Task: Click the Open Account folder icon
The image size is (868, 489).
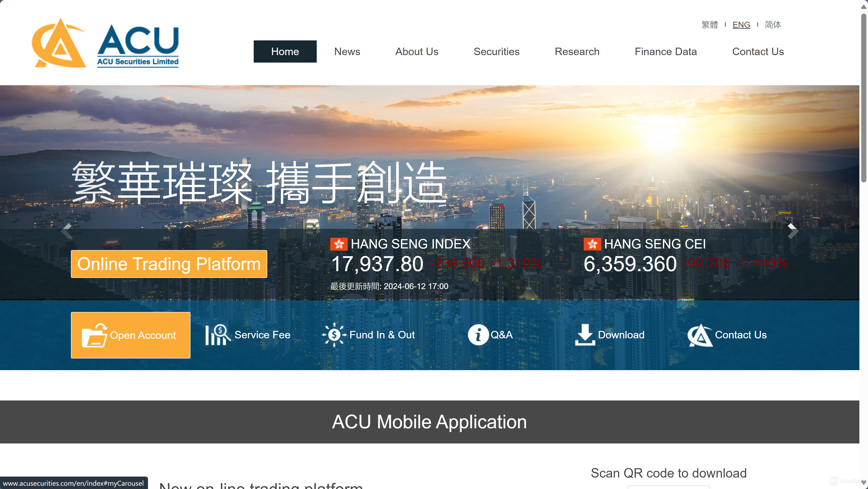Action: coord(95,335)
